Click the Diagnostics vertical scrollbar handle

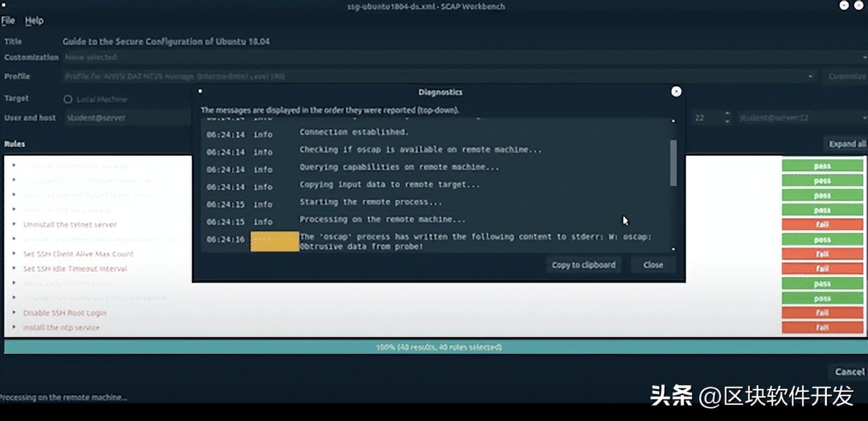coord(673,162)
